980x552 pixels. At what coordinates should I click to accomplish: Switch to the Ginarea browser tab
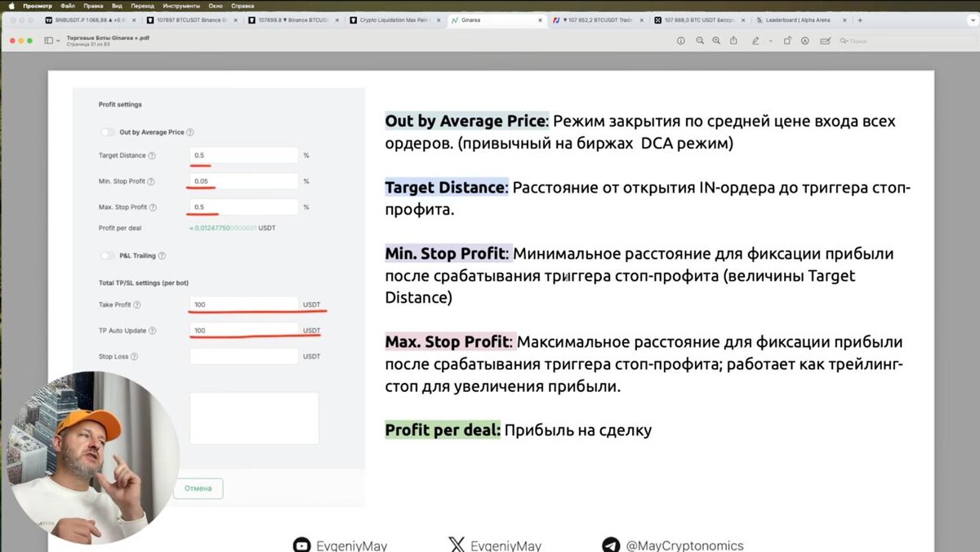coord(496,20)
